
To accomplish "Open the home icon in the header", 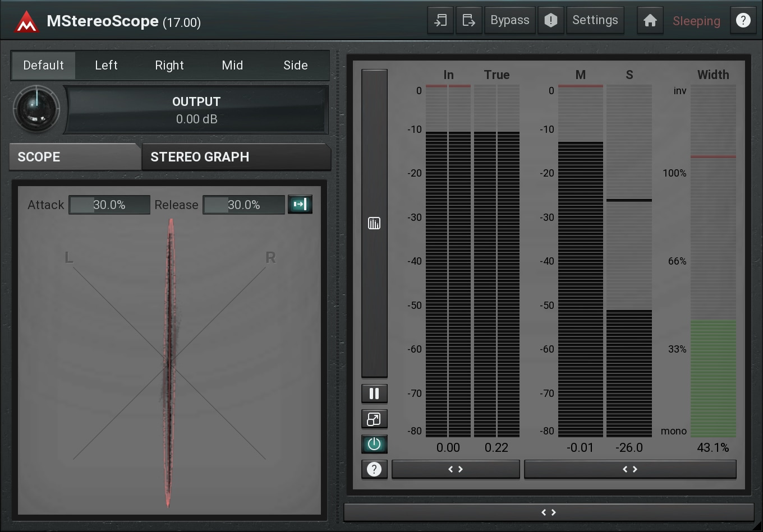I will pyautogui.click(x=650, y=21).
